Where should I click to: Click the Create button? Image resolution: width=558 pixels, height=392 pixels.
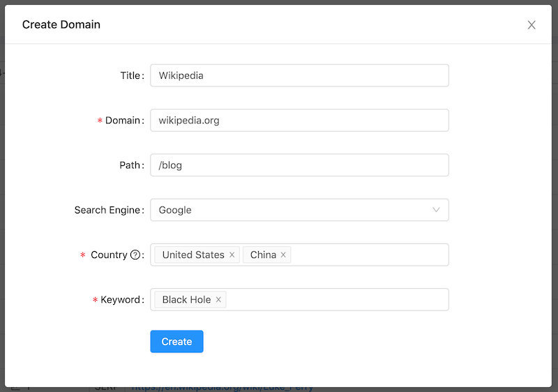click(176, 342)
